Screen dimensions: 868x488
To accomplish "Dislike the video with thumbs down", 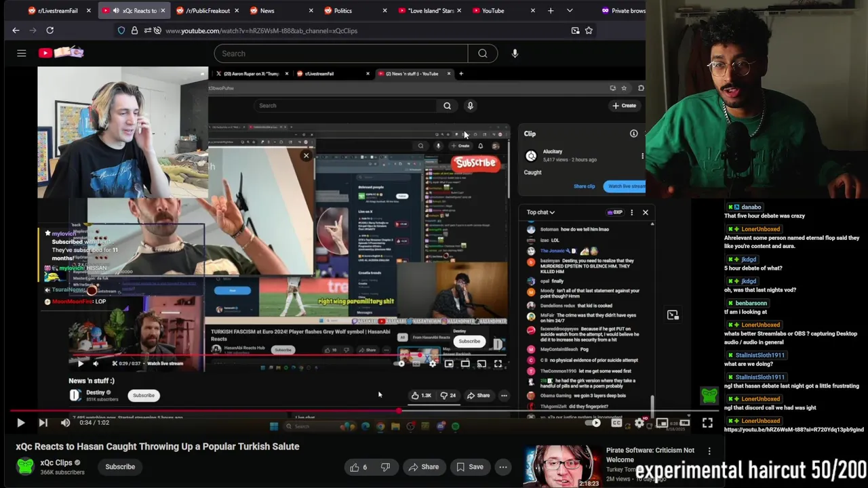I will (385, 467).
